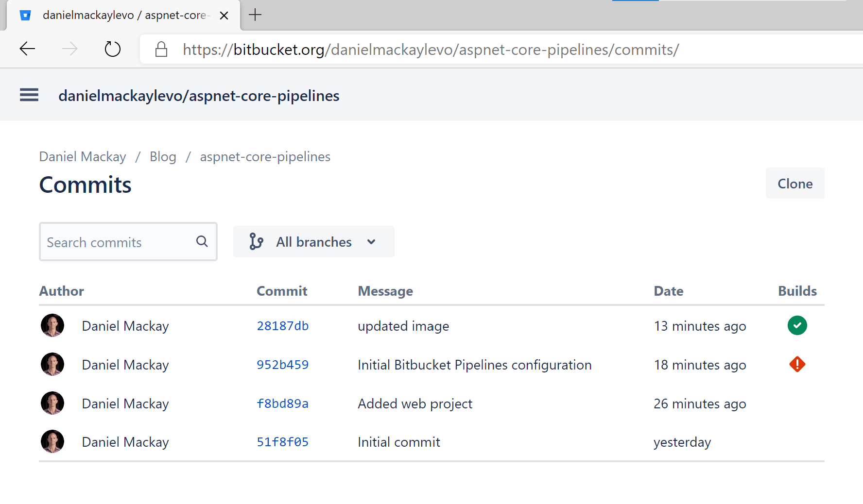Click the Date column header
Image resolution: width=863 pixels, height=504 pixels.
point(669,291)
